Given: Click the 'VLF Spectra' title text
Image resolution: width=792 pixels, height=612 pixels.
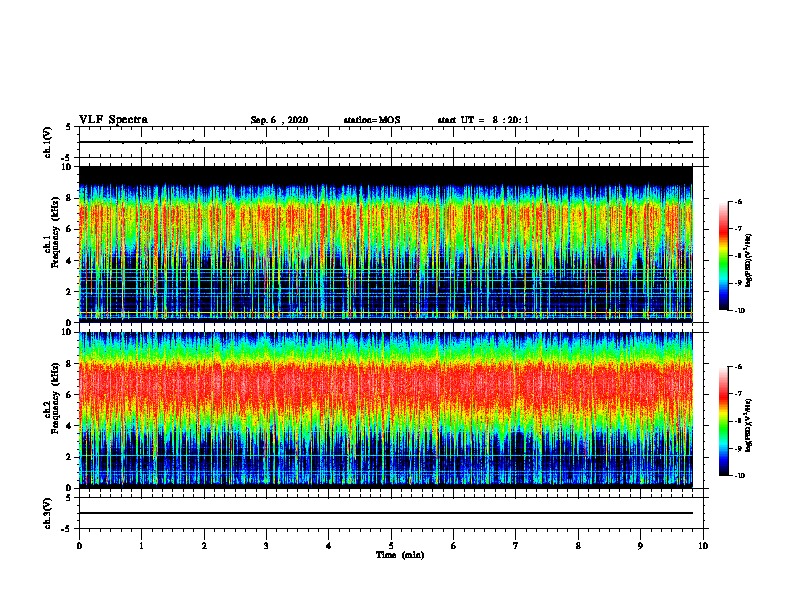Looking at the screenshot, I should pyautogui.click(x=113, y=120).
